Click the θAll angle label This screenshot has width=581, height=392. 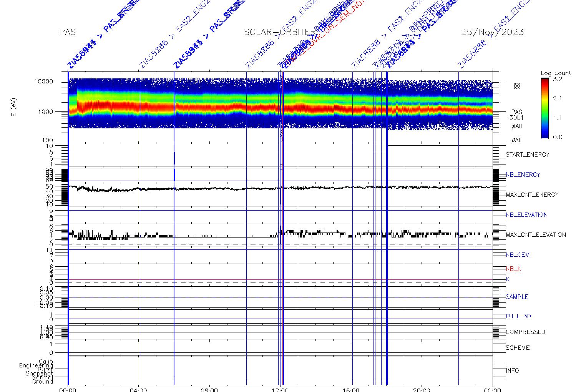516,141
